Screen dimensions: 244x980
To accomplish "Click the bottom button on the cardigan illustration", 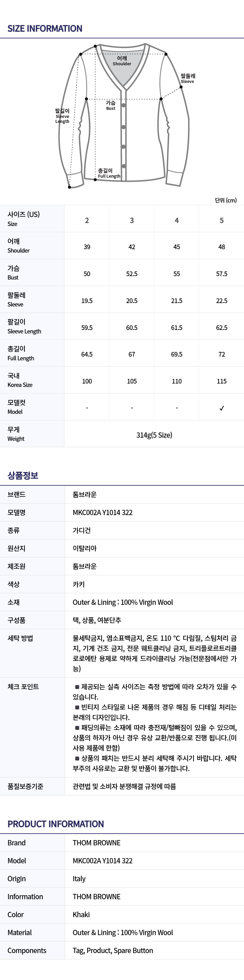I will pos(123,166).
